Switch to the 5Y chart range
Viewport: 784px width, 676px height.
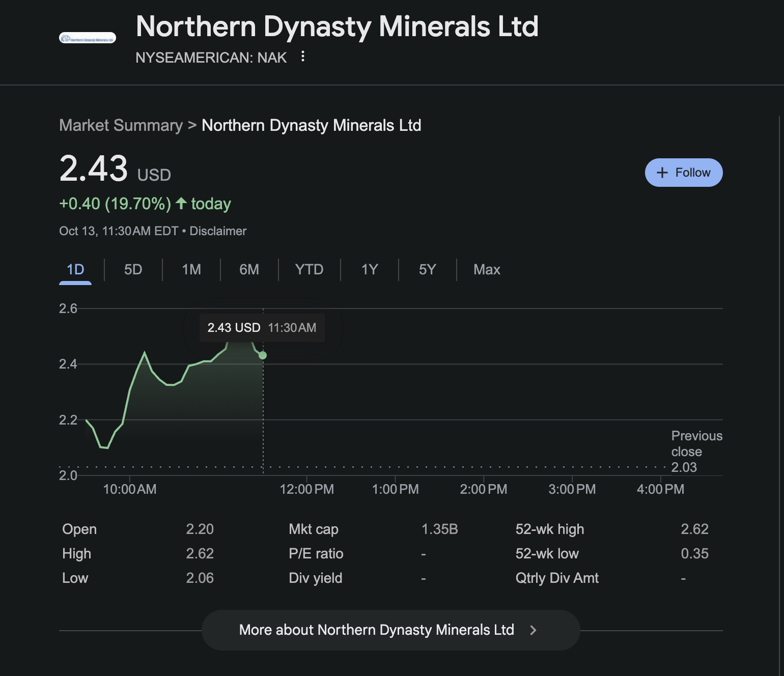point(428,269)
